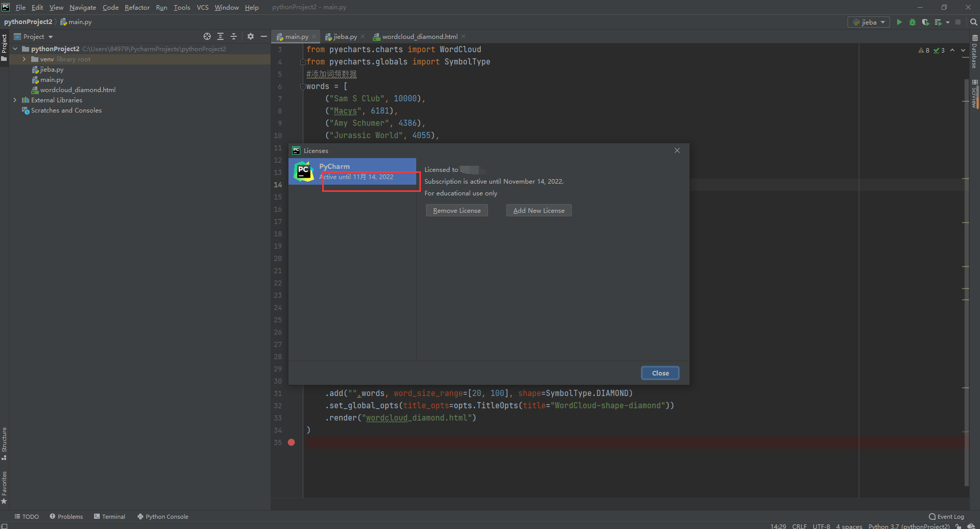Click Remove License button

click(x=457, y=210)
